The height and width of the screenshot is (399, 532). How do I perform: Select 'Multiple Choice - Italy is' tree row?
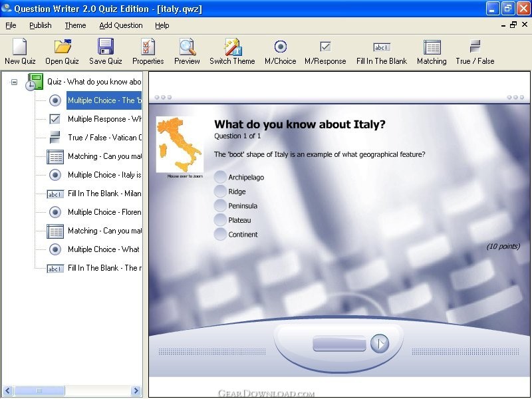pos(104,175)
